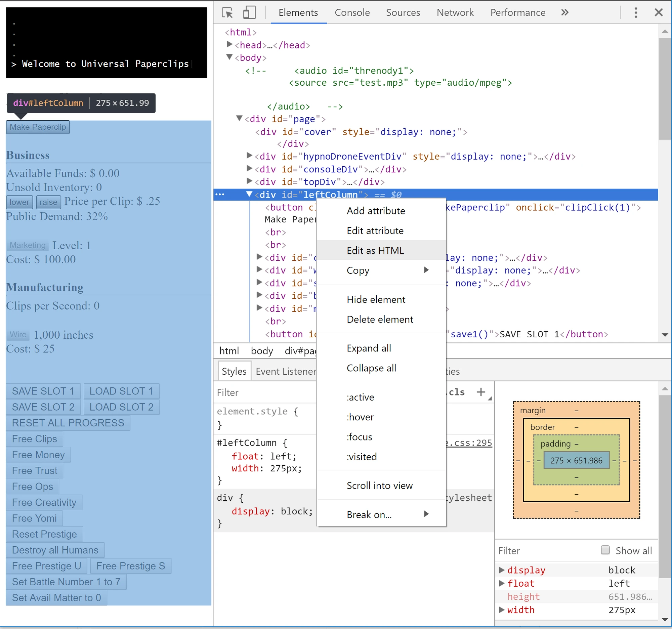672x629 pixels.
Task: Select the inspect element cursor tool
Action: click(x=227, y=12)
